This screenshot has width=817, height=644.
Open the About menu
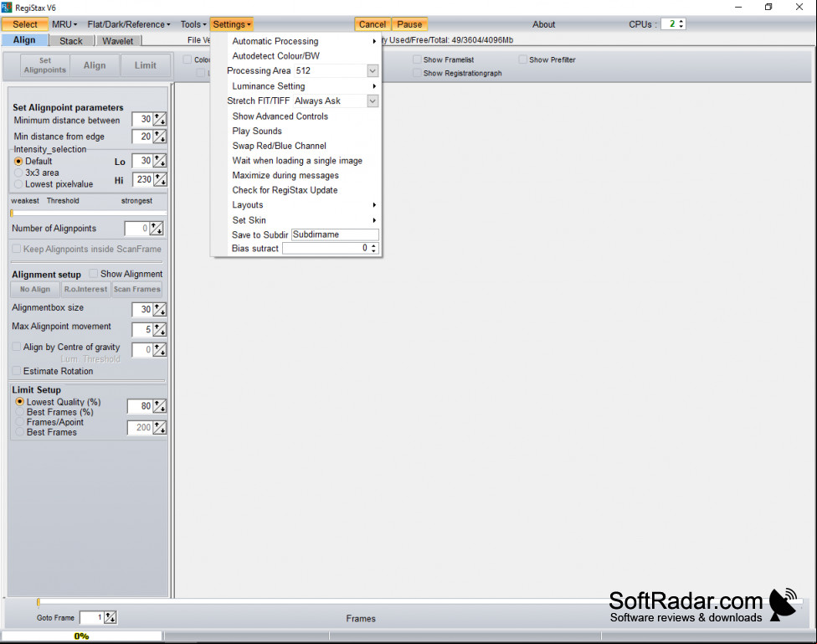[543, 24]
